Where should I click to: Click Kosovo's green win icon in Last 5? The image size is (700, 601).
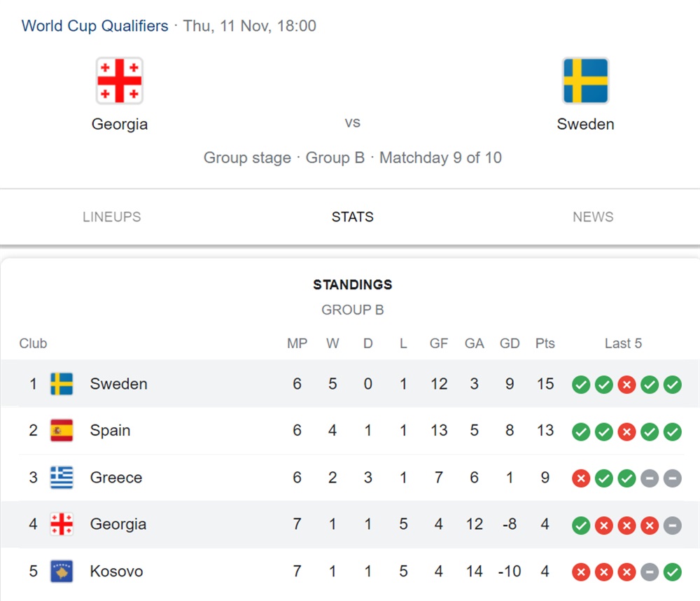coord(672,572)
